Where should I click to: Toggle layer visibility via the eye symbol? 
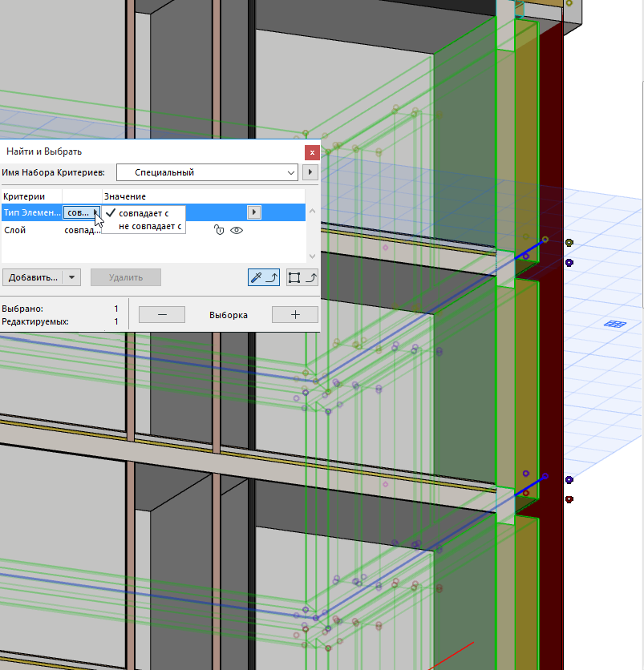(236, 230)
